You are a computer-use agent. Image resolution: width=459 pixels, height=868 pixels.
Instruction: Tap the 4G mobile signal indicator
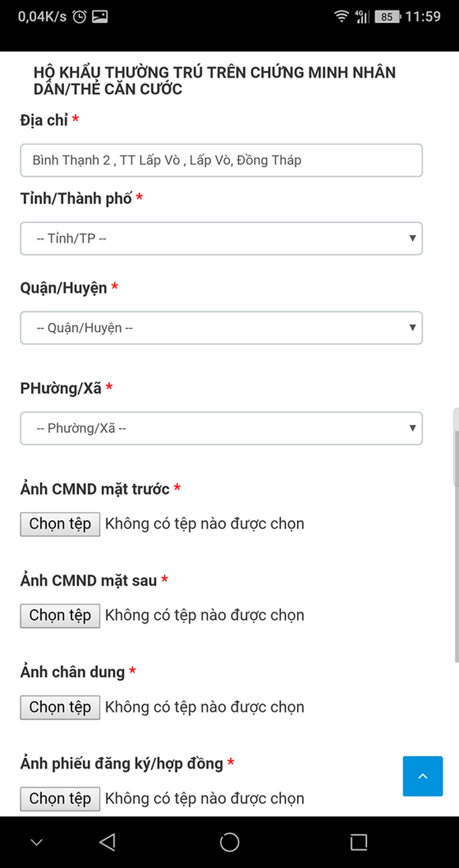click(362, 17)
